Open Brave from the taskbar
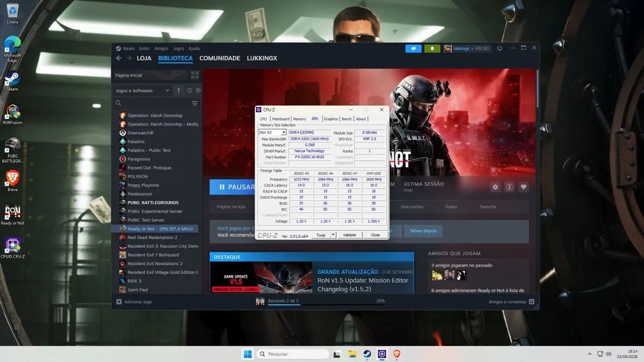The image size is (644, 362). pos(397,354)
